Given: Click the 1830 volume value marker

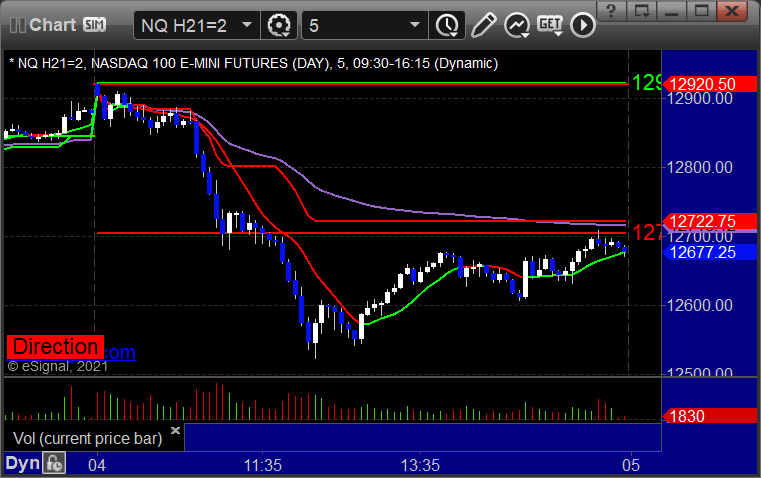Looking at the screenshot, I should 710,416.
